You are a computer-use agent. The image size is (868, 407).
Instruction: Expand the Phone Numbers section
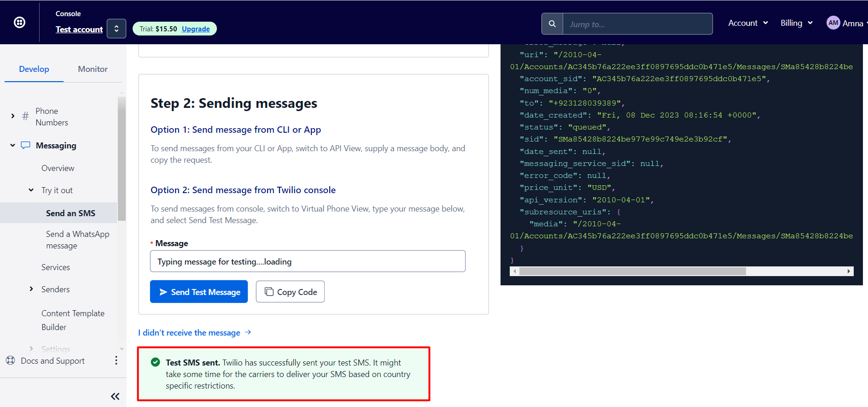(12, 116)
